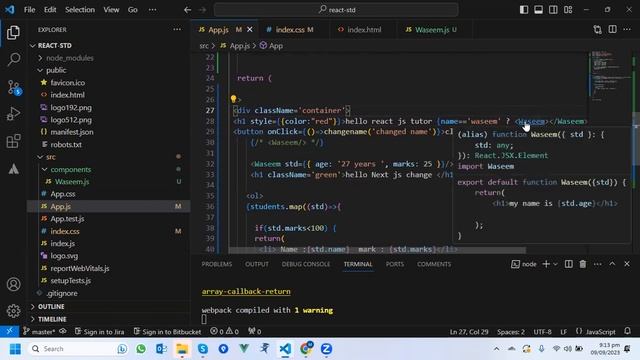Split the editor to the right
Viewport: 640px width, 360px height.
[x=612, y=29]
